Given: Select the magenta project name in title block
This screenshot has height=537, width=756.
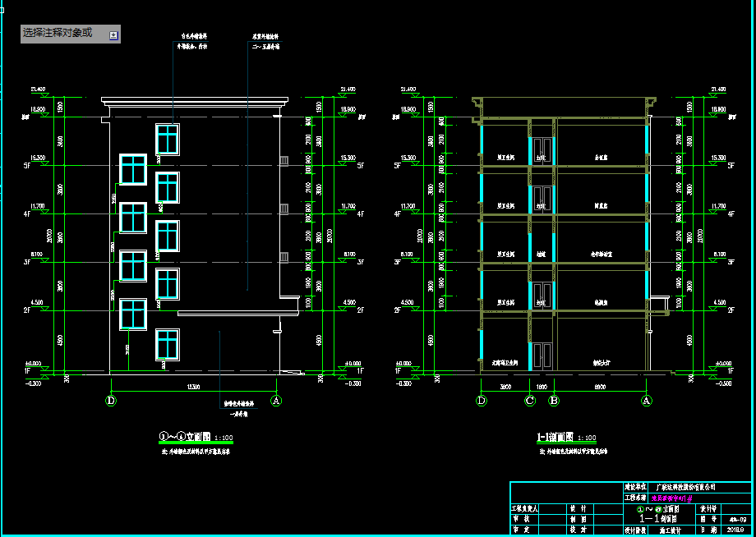Looking at the screenshot, I should (x=674, y=498).
